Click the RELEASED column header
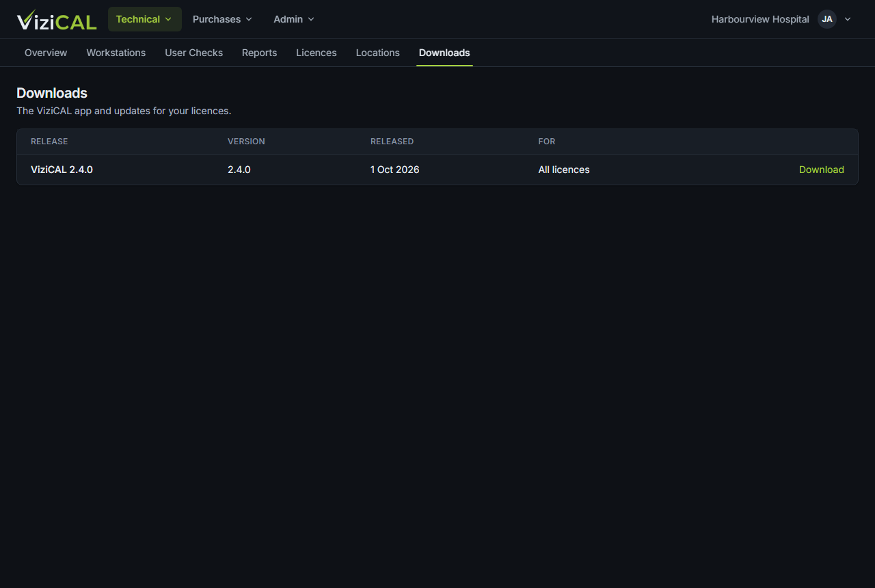 point(392,142)
